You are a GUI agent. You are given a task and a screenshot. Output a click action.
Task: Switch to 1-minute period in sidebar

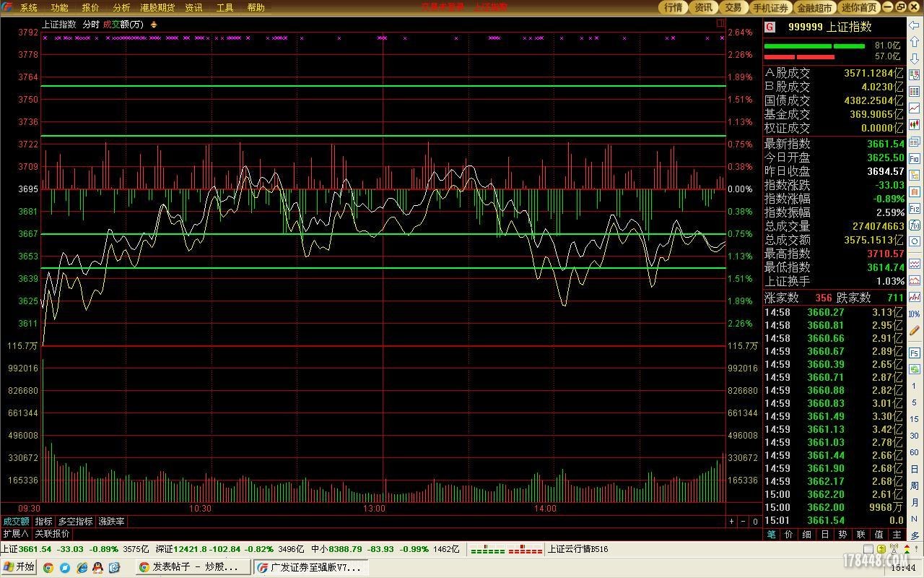(x=914, y=386)
